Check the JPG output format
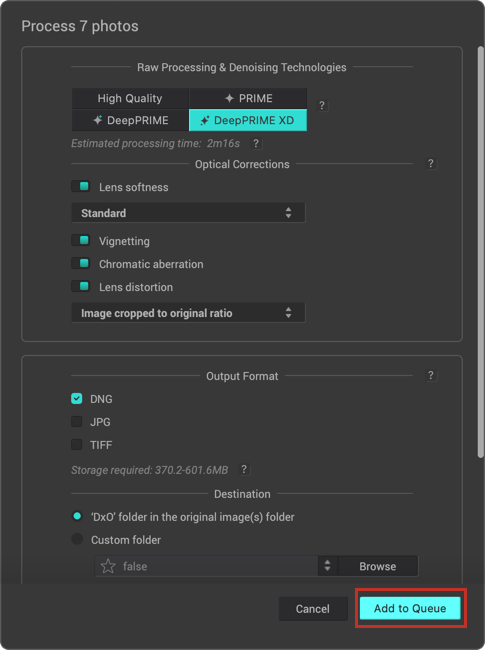The image size is (485, 650). click(x=77, y=422)
